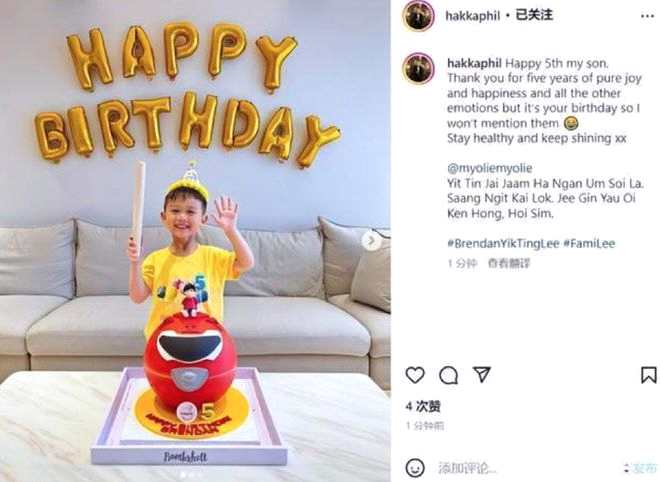Click the birthday photo of the boy
Screen dimensions: 660x482
pyautogui.click(x=195, y=241)
